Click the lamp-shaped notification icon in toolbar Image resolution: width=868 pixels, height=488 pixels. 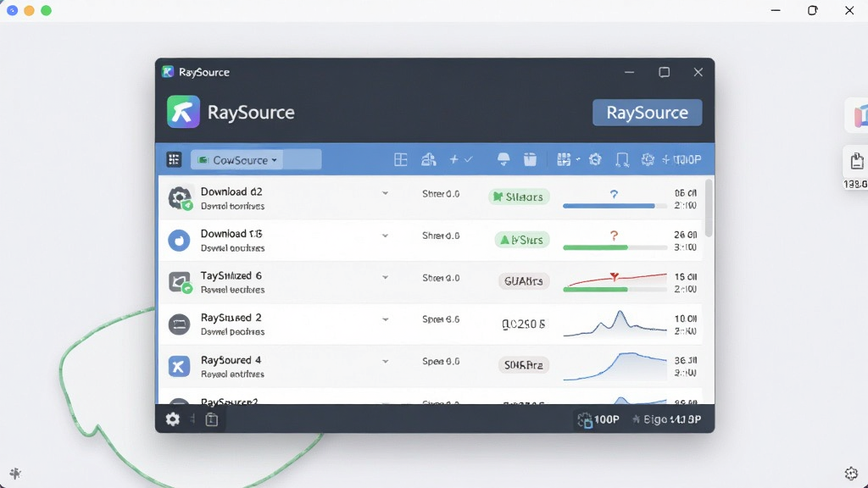(x=504, y=160)
